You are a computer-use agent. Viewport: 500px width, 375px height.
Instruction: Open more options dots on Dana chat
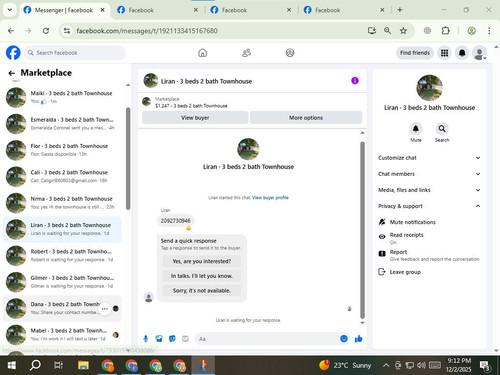click(x=105, y=309)
